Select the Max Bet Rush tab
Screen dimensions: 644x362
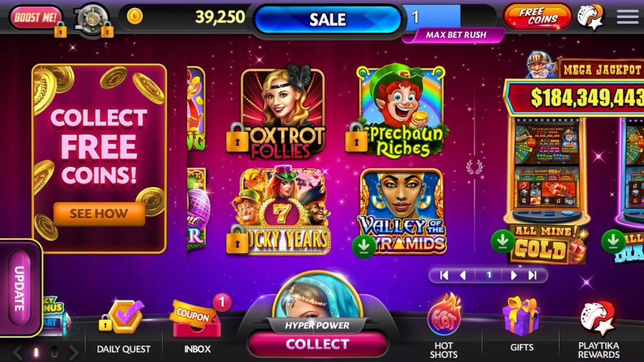[x=456, y=35]
